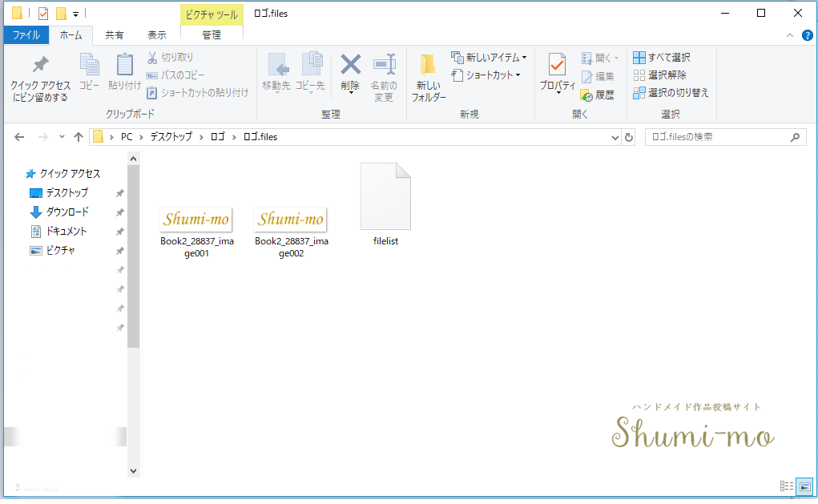818x504 pixels.
Task: Open the Delete (削除) dropdown arrow
Action: [351, 93]
